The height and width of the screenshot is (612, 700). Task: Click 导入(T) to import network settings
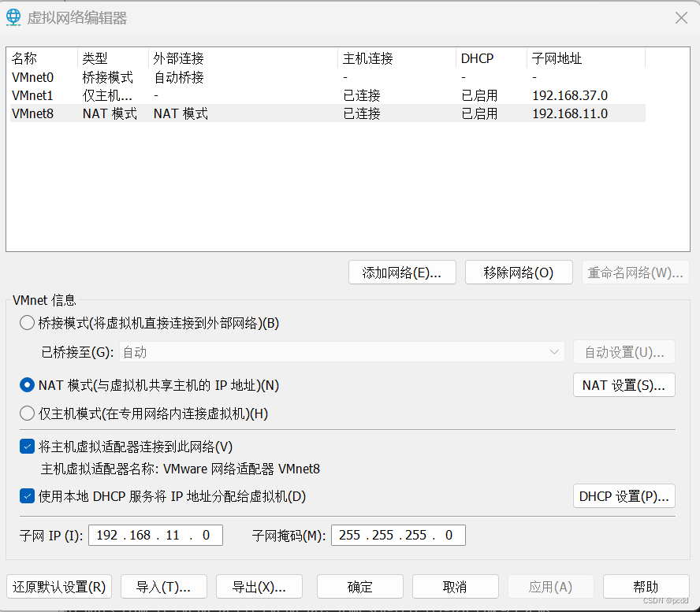pos(163,586)
